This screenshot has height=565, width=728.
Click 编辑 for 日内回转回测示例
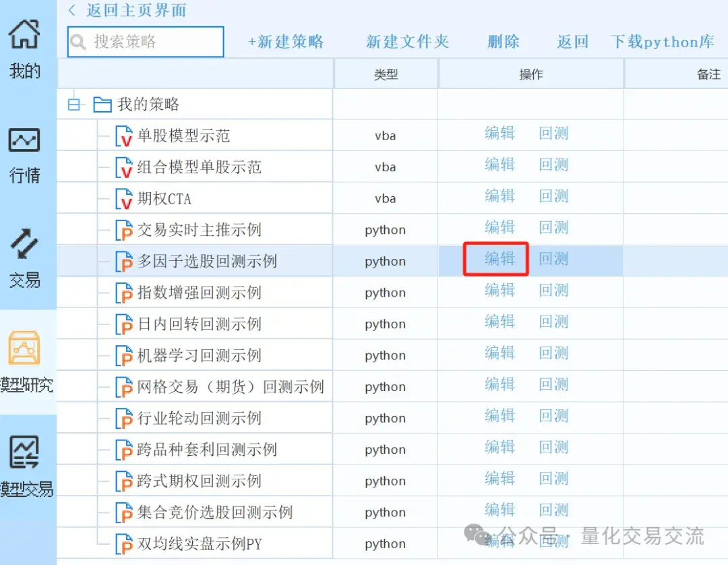(499, 321)
